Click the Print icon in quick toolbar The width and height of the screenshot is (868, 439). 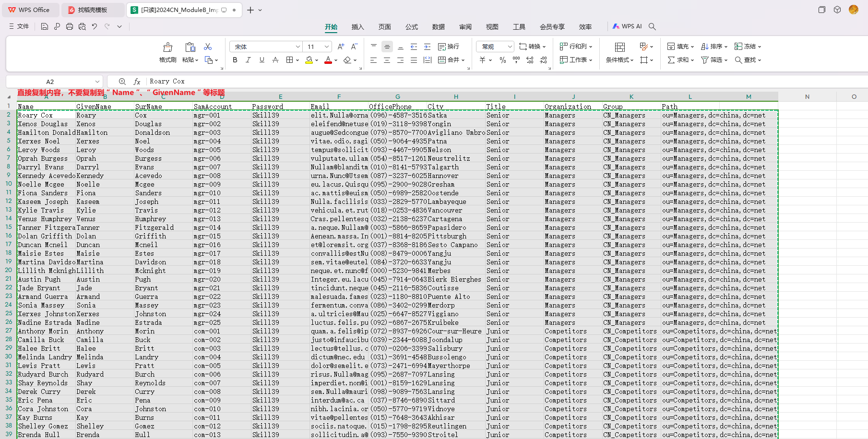pos(70,26)
